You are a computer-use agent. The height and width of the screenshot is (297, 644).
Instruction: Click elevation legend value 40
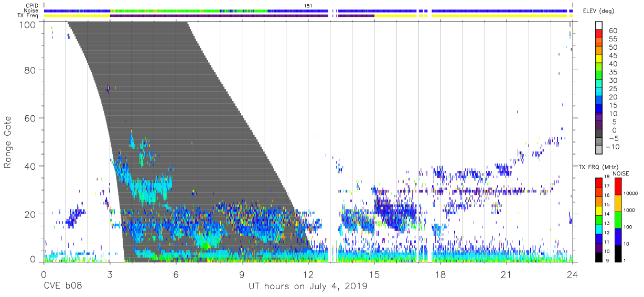coord(613,64)
